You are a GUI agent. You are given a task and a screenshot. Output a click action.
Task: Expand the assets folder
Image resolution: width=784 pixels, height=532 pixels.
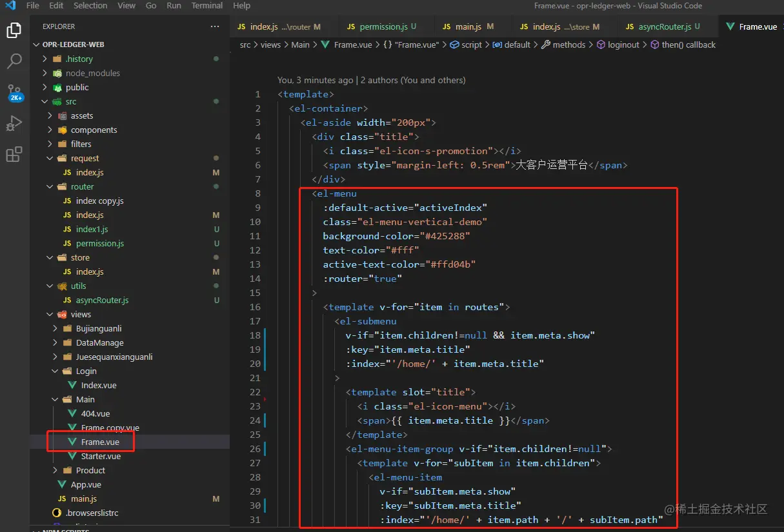pos(81,115)
